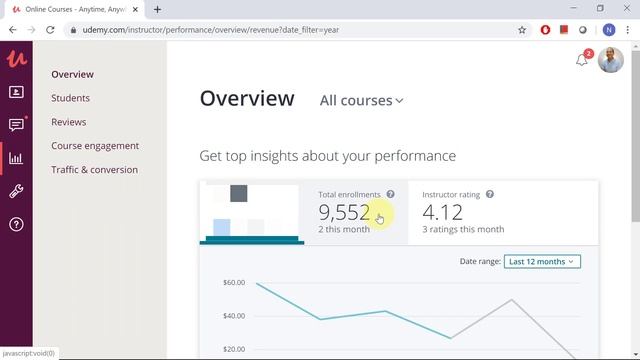This screenshot has height=360, width=640.
Task: Select the Online Courses browser tab
Action: click(74, 9)
